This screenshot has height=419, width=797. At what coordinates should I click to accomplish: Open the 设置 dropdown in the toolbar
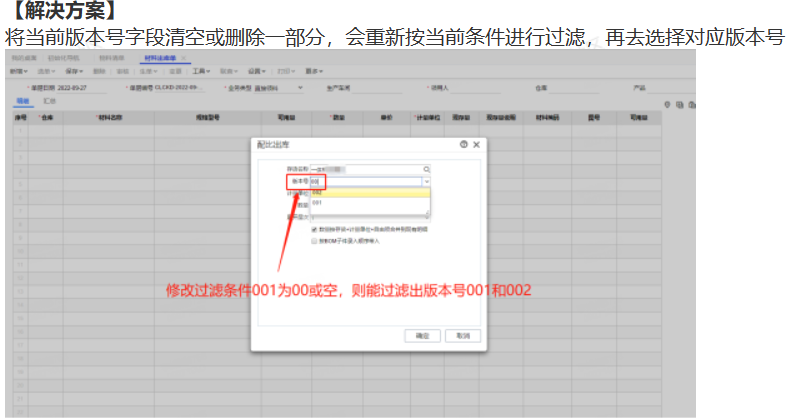(x=257, y=71)
